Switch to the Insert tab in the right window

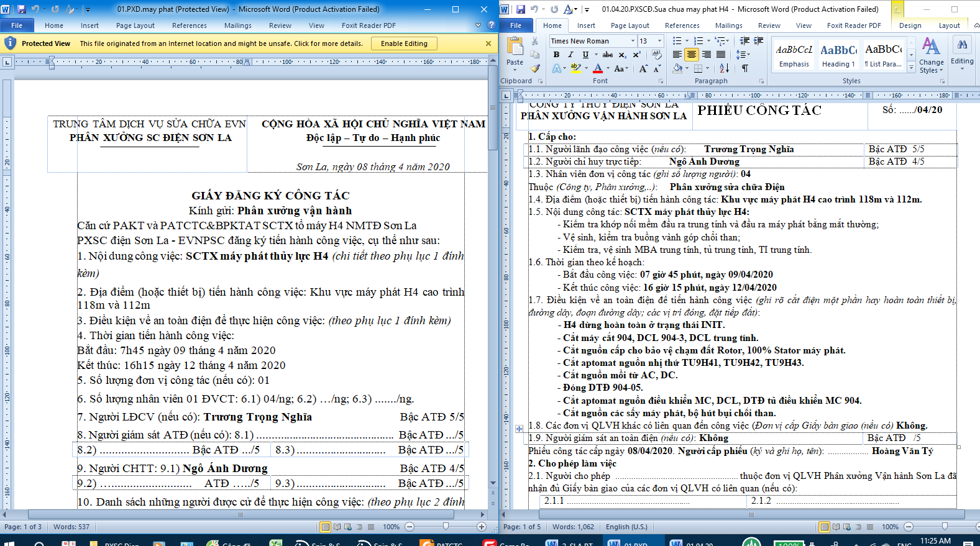[586, 25]
